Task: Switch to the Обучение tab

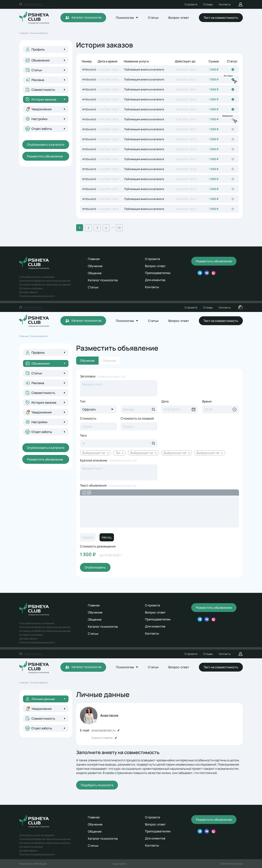Action: point(87,361)
